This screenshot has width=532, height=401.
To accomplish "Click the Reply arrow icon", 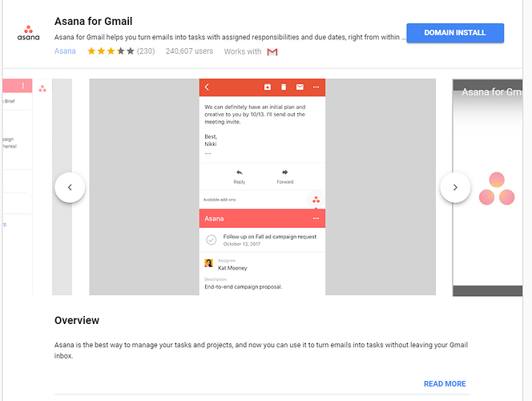I will pyautogui.click(x=240, y=172).
